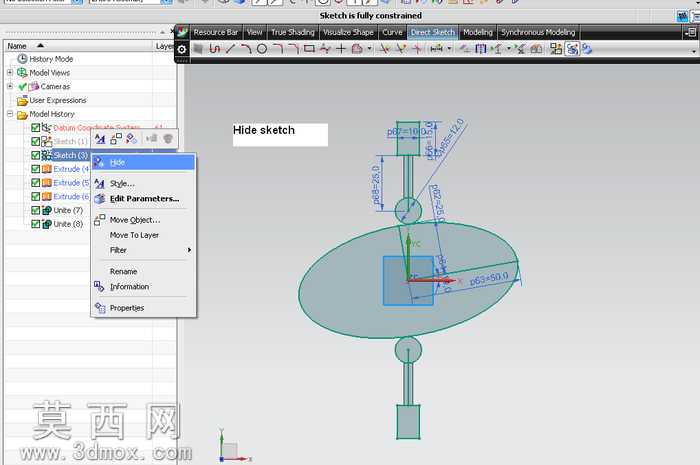Open the dimension tool dropdown arrow
The image size is (700, 465).
[x=449, y=49]
